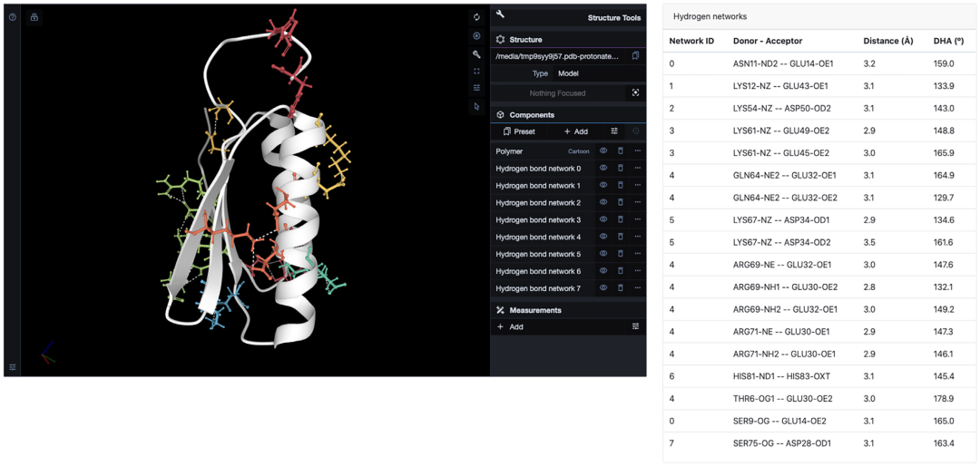
Task: Open Components options sliders icon
Action: point(614,131)
